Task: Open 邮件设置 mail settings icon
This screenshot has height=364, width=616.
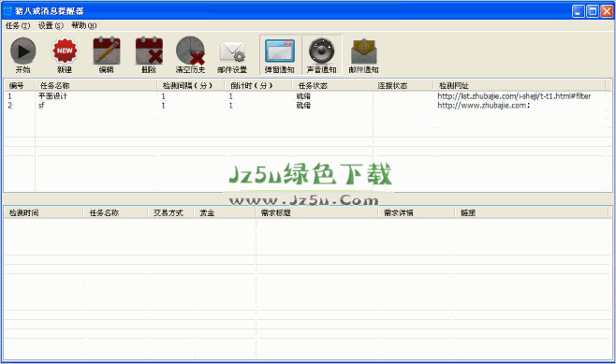Action: 232,54
